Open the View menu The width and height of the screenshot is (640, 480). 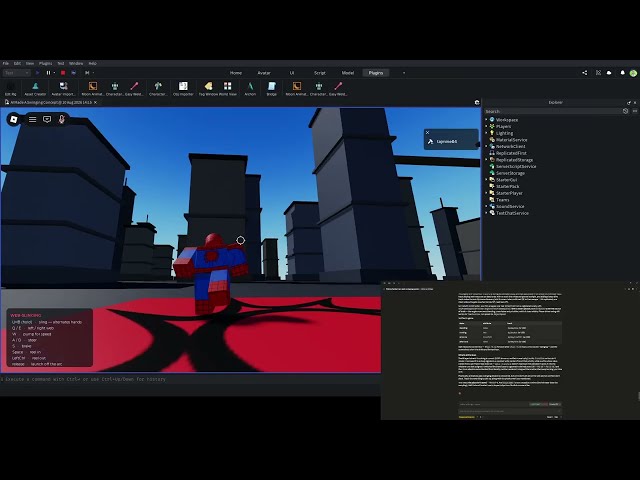pos(30,63)
